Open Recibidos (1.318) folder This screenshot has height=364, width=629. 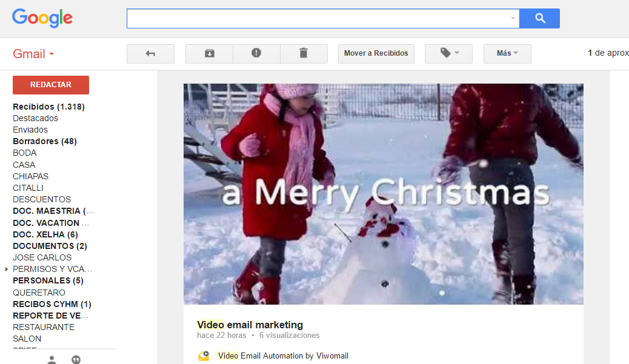(x=49, y=107)
